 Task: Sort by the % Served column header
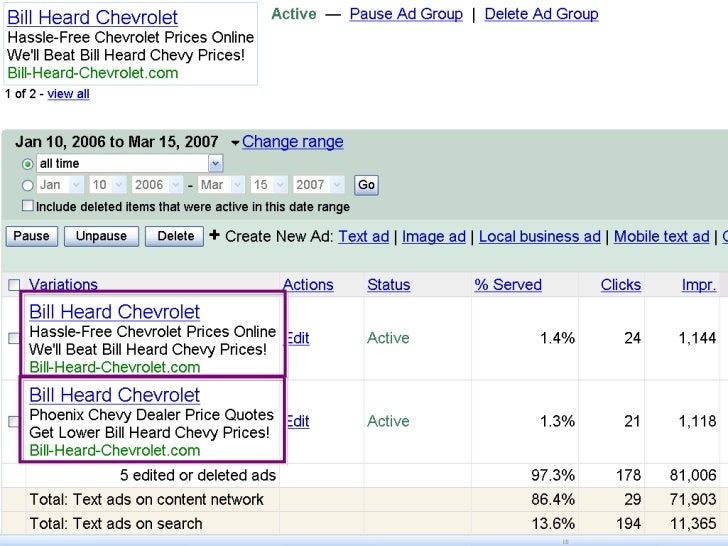pyautogui.click(x=508, y=284)
